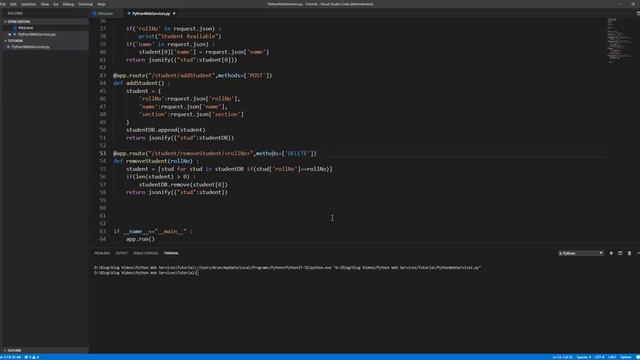640x360 pixels.
Task: Close the PythonWebServices.py editor tab
Action: 174,13
